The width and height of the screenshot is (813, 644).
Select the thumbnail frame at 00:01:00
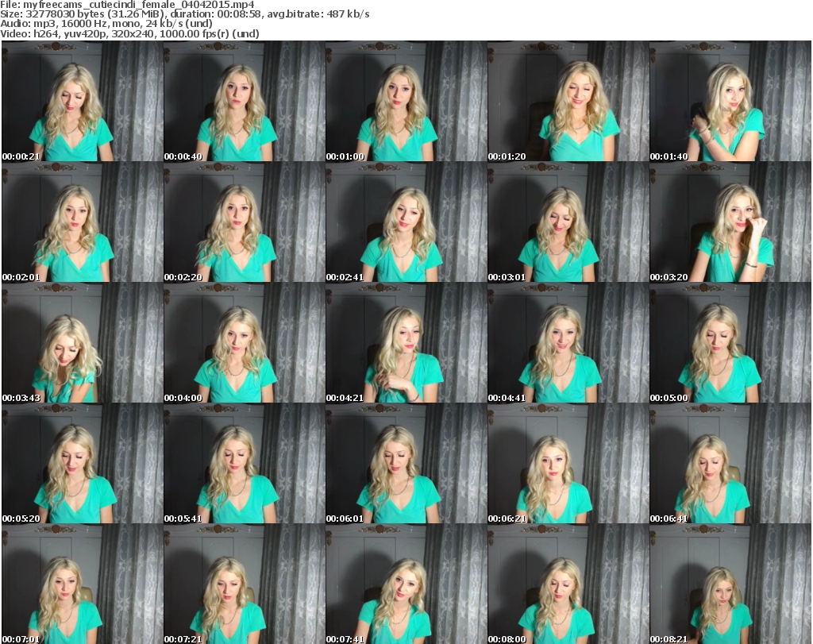point(406,101)
